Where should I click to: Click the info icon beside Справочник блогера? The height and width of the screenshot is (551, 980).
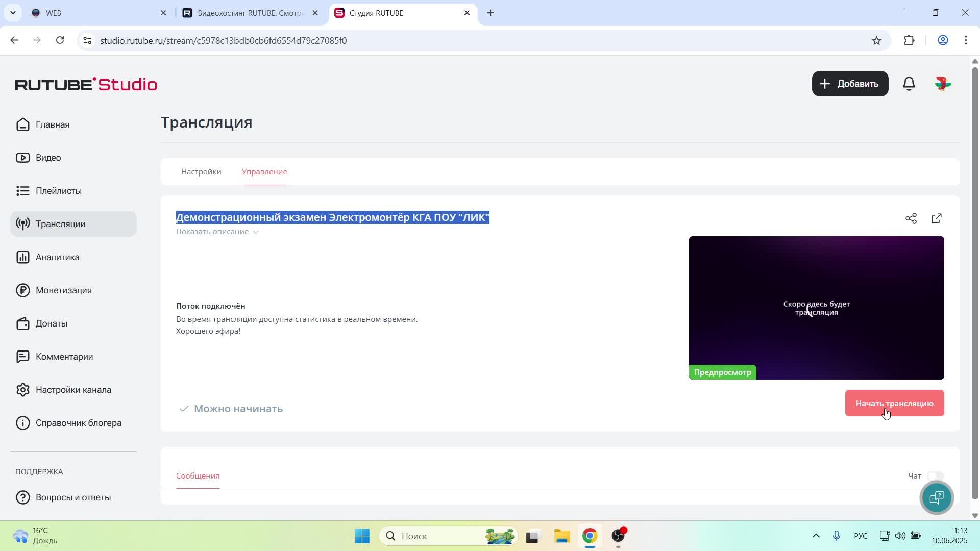click(x=23, y=423)
